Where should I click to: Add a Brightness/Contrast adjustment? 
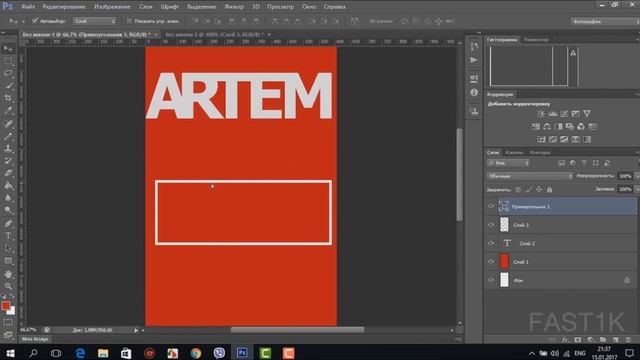pyautogui.click(x=541, y=113)
